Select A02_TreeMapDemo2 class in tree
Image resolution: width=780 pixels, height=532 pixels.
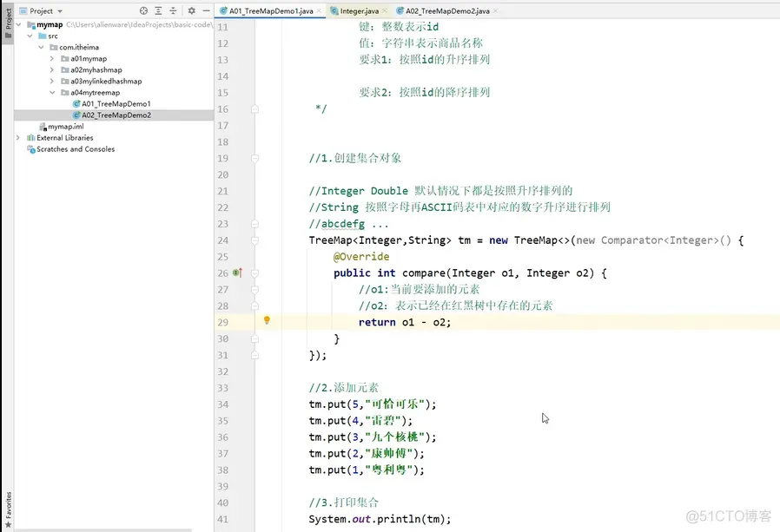pos(116,115)
